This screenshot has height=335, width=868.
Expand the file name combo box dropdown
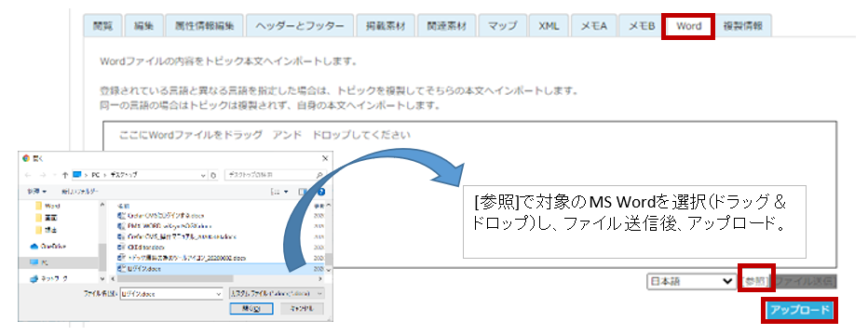point(219,293)
